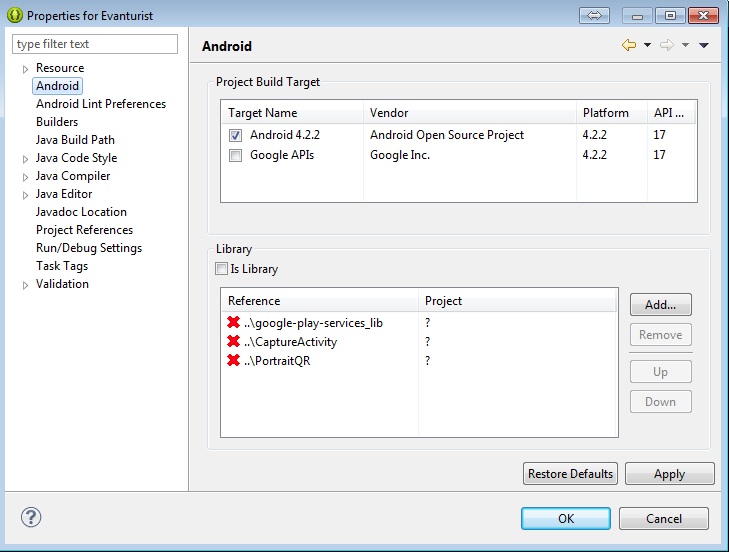
Task: Click the Project column header in Library table
Action: (517, 300)
